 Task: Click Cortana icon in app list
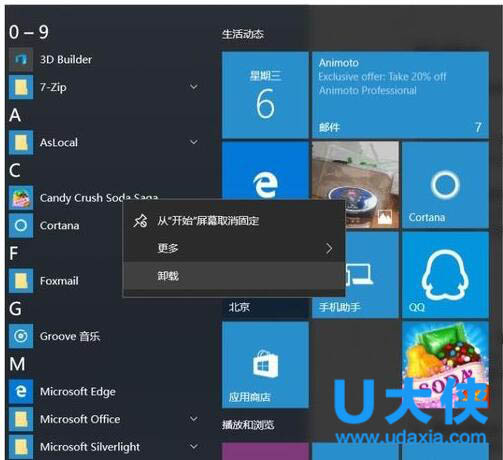coord(21,226)
